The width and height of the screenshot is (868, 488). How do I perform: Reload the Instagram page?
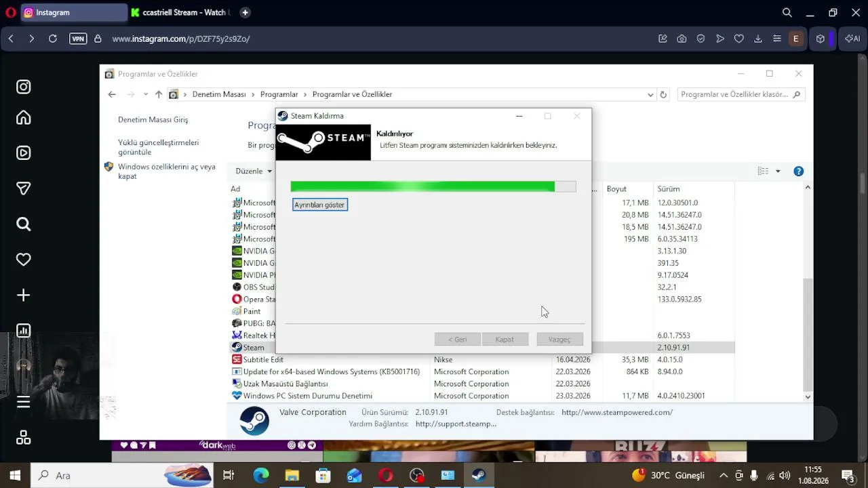[x=52, y=39]
